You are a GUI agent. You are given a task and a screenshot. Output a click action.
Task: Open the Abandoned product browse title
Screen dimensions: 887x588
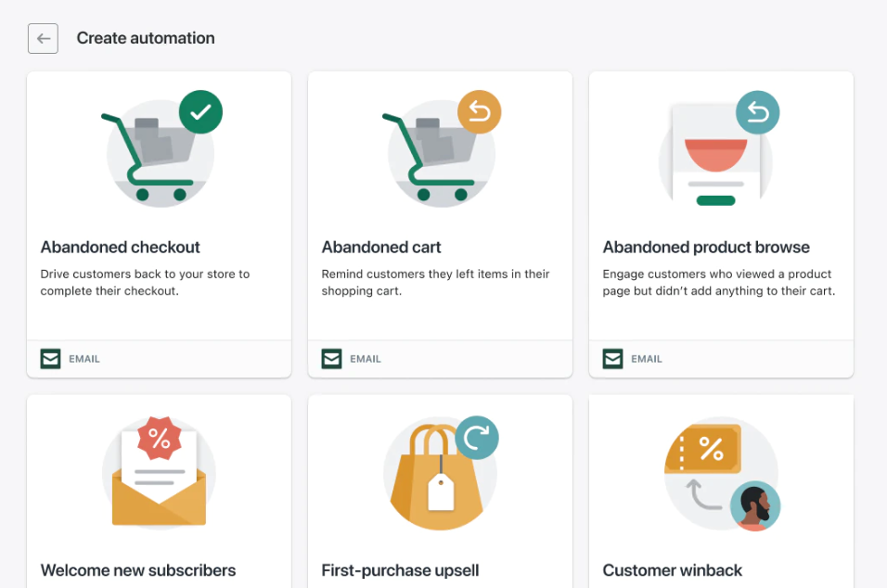706,248
